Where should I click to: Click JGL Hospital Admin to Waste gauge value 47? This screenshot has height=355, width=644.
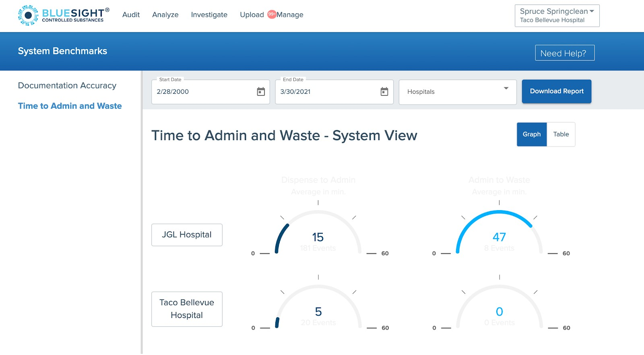click(x=499, y=237)
